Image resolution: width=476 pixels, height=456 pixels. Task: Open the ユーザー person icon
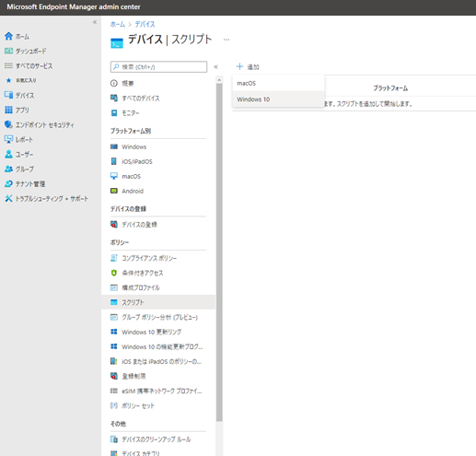coord(8,154)
